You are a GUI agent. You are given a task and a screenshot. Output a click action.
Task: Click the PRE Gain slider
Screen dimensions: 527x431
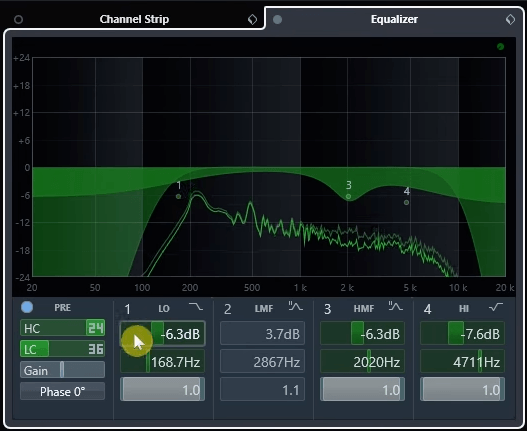click(x=62, y=370)
